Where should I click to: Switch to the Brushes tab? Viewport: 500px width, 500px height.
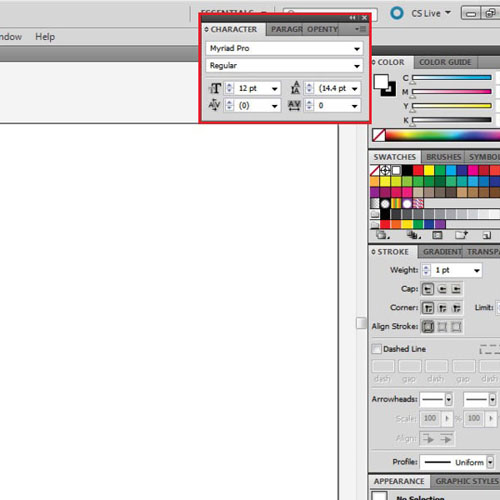click(443, 157)
